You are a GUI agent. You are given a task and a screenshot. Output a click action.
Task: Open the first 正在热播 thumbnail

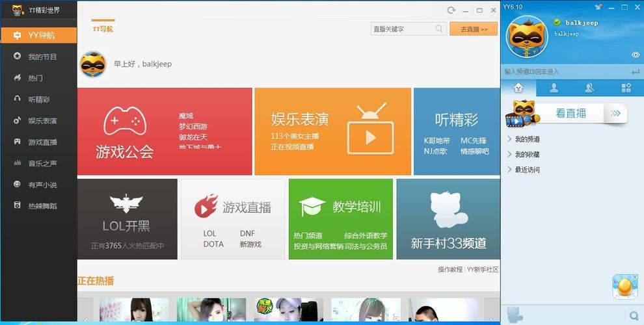click(x=134, y=310)
